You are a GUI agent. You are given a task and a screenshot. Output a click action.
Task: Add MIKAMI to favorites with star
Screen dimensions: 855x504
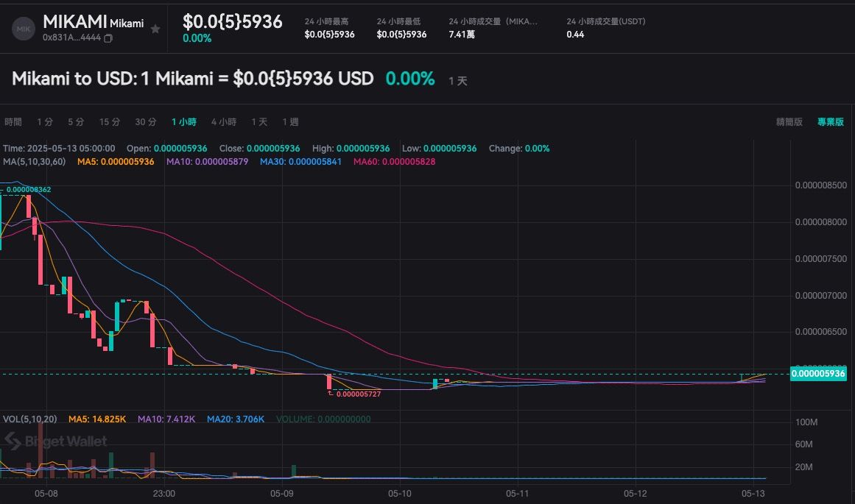(155, 29)
